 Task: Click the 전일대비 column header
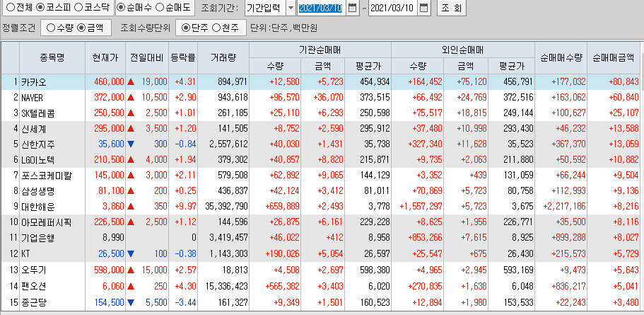[147, 58]
